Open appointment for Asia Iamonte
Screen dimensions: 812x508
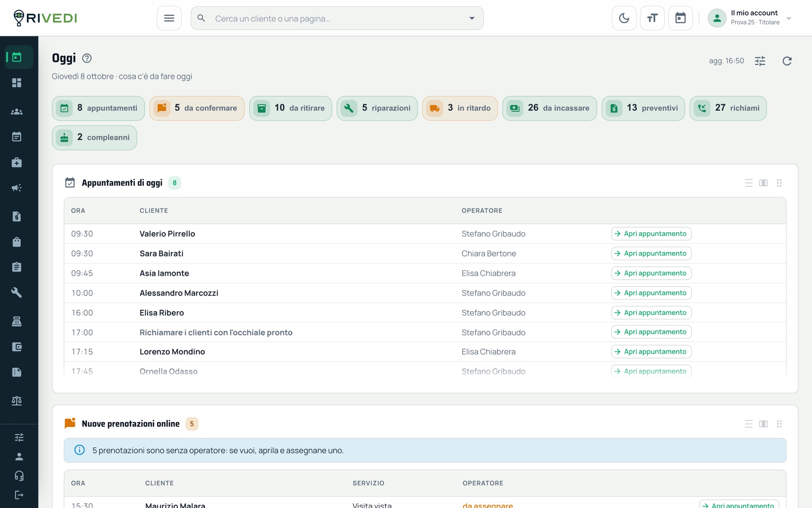coord(651,273)
